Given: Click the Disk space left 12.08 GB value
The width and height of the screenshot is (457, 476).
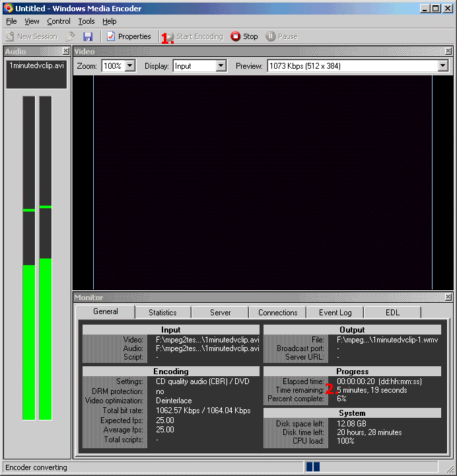Looking at the screenshot, I should click(x=351, y=424).
